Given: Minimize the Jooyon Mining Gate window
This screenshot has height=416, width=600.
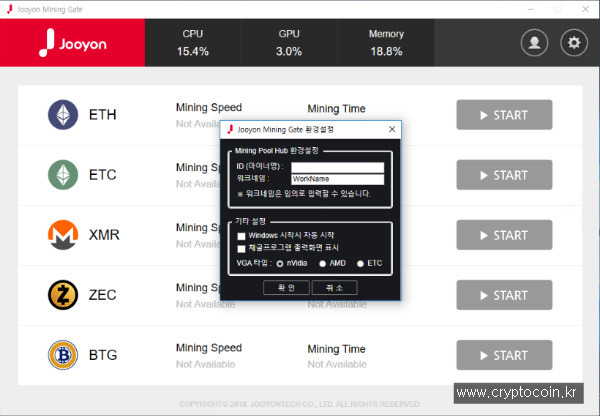Looking at the screenshot, I should pyautogui.click(x=531, y=9).
